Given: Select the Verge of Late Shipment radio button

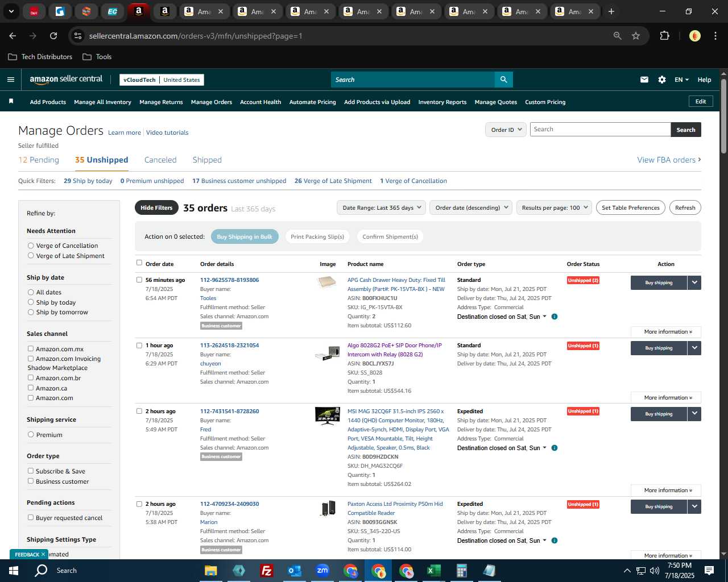Looking at the screenshot, I should [31, 256].
